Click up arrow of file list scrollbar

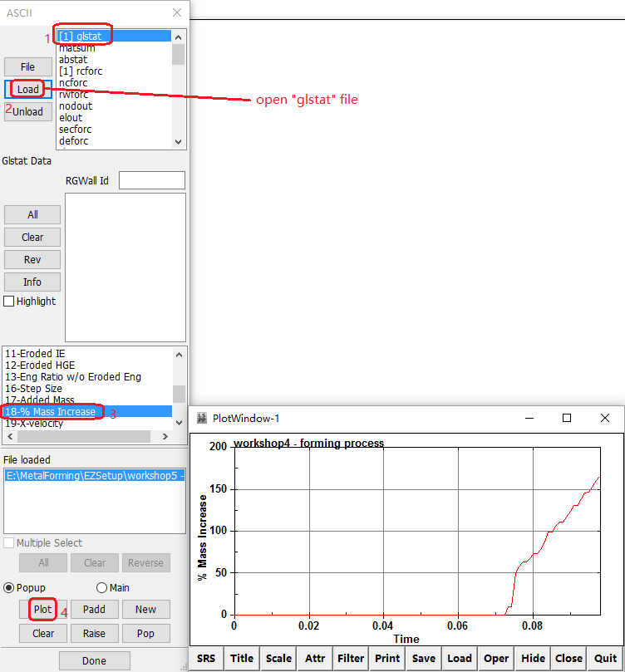pyautogui.click(x=179, y=37)
